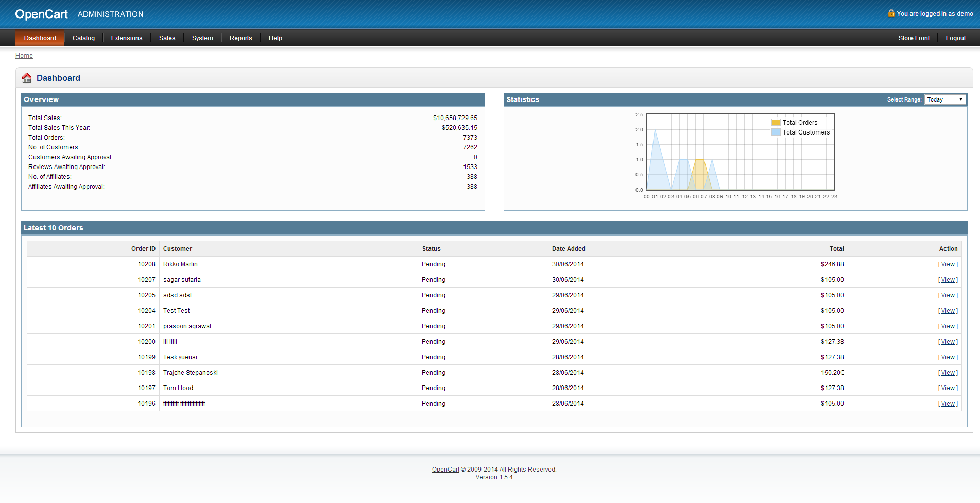Click the Total Sales value $10,658,729.65
This screenshot has height=503, width=980.
point(455,118)
